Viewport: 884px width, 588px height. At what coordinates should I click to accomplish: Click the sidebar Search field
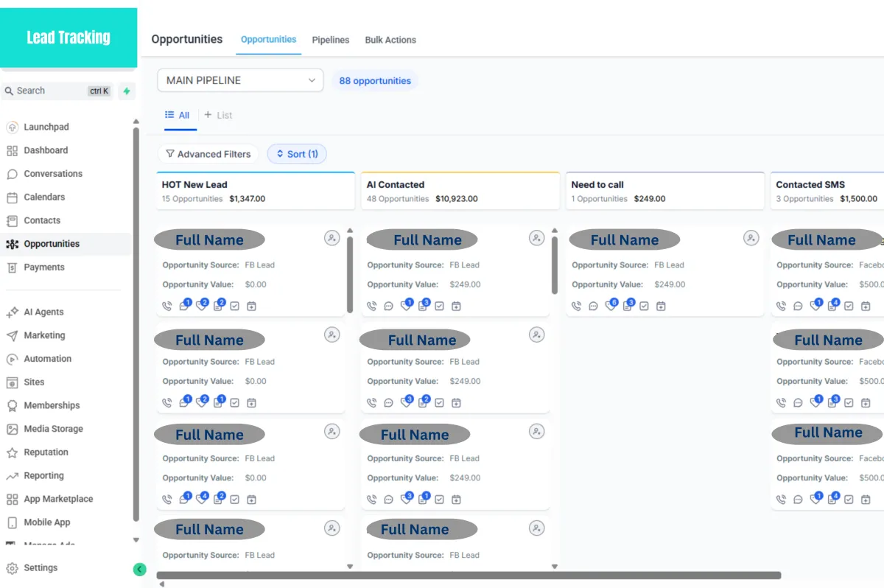tap(57, 91)
